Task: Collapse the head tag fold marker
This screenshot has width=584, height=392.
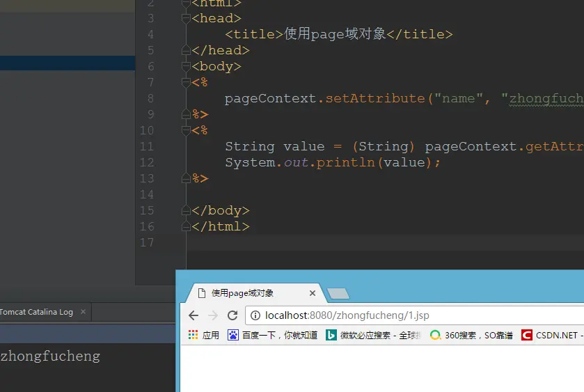Action: point(186,18)
